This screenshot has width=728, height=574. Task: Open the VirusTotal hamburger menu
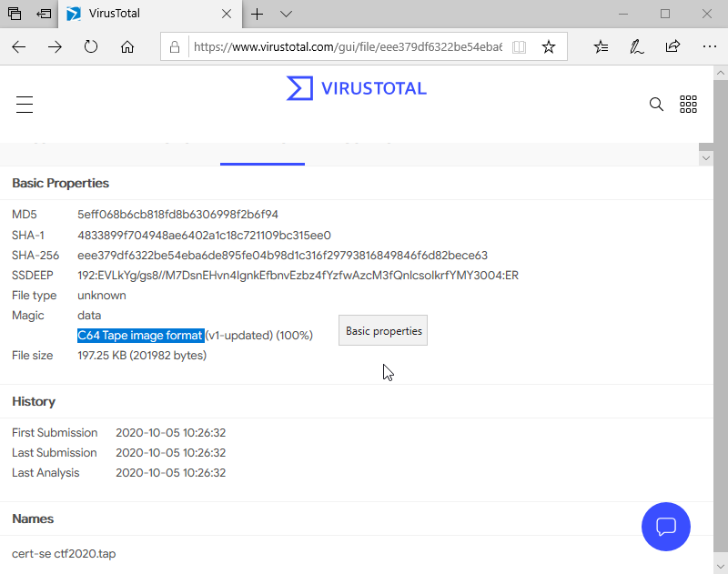point(25,105)
